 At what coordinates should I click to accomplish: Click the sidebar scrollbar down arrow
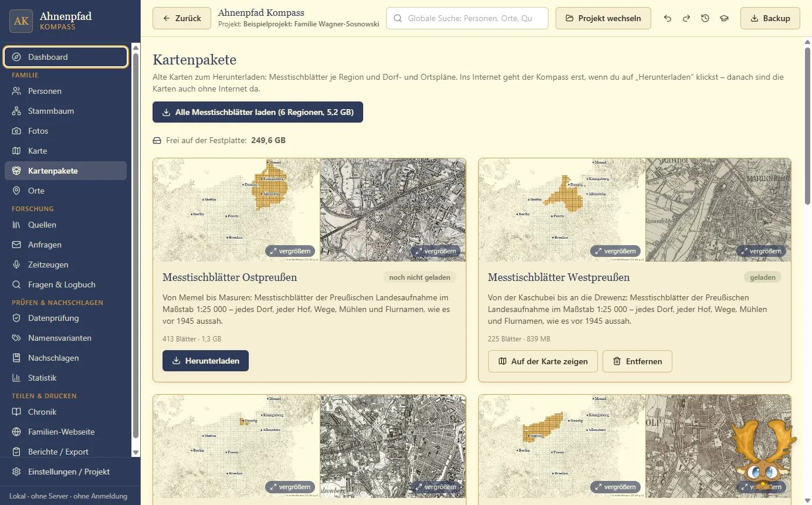click(x=136, y=452)
